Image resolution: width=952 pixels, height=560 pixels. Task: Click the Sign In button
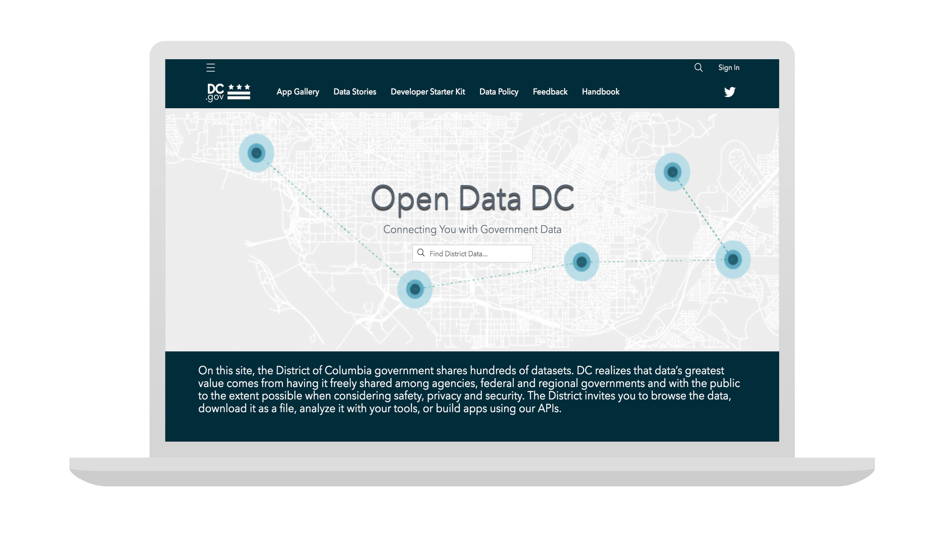click(x=729, y=67)
